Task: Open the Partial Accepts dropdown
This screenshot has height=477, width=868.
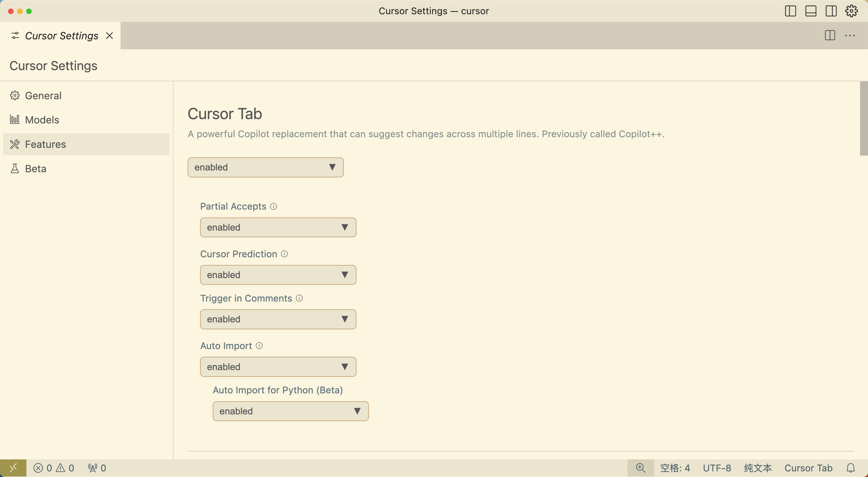Action: [278, 228]
